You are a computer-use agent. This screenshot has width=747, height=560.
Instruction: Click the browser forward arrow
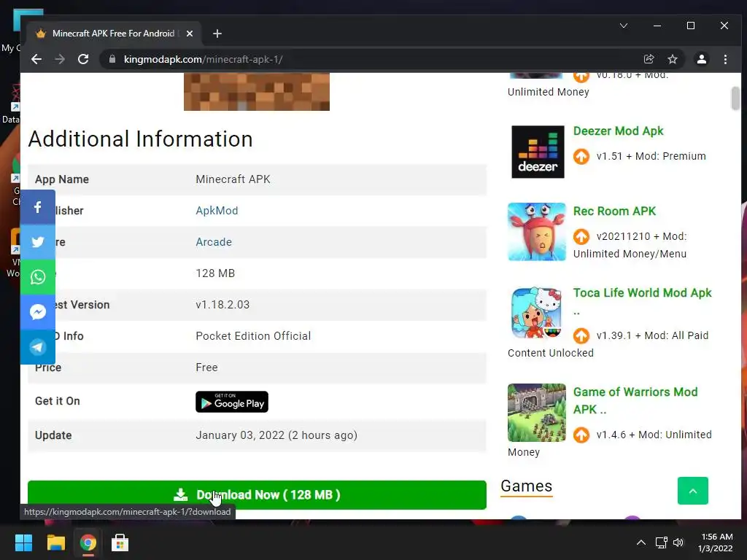60,59
